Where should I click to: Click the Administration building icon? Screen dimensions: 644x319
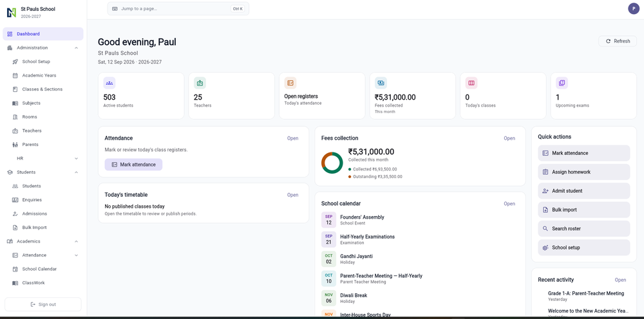(x=10, y=48)
